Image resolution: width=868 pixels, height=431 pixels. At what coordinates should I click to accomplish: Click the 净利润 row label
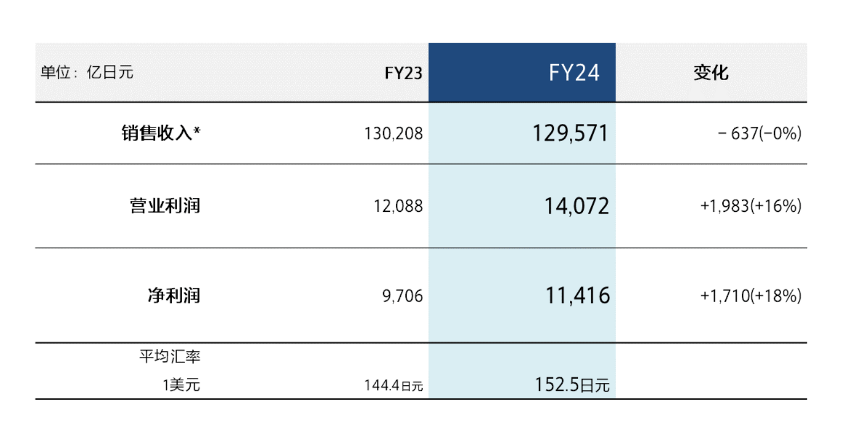tap(174, 296)
